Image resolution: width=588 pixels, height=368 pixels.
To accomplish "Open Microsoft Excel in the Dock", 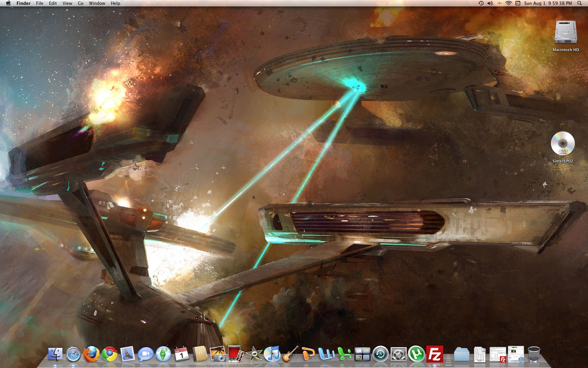I will point(344,354).
